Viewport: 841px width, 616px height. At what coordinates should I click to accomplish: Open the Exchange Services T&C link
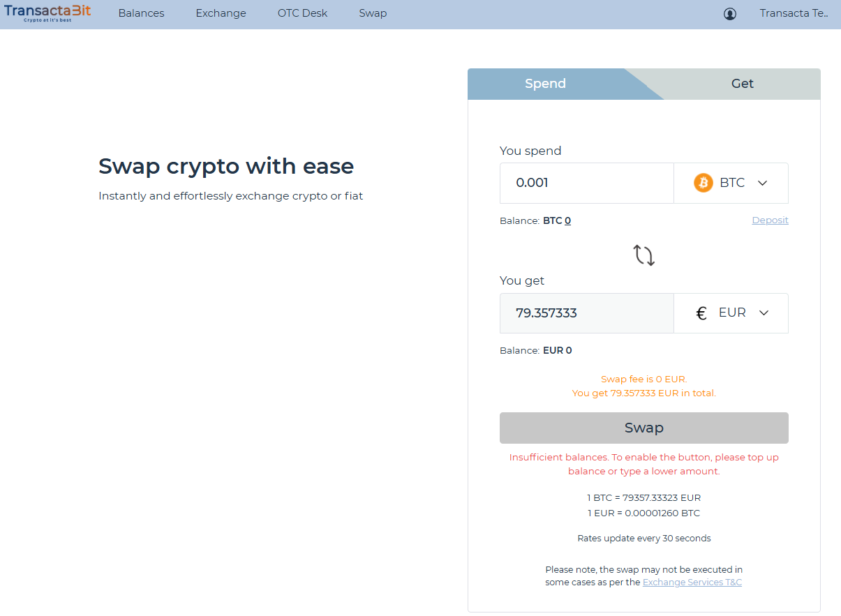click(692, 582)
